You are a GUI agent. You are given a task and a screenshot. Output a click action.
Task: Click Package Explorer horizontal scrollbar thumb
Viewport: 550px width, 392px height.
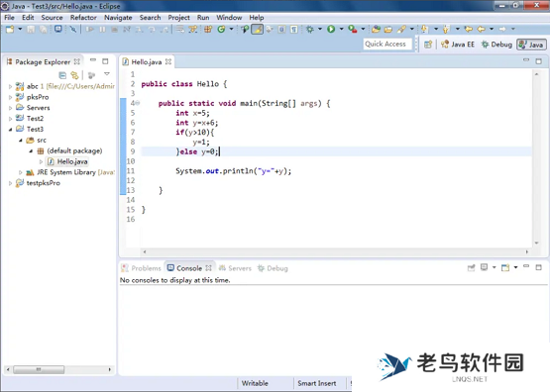pos(39,369)
